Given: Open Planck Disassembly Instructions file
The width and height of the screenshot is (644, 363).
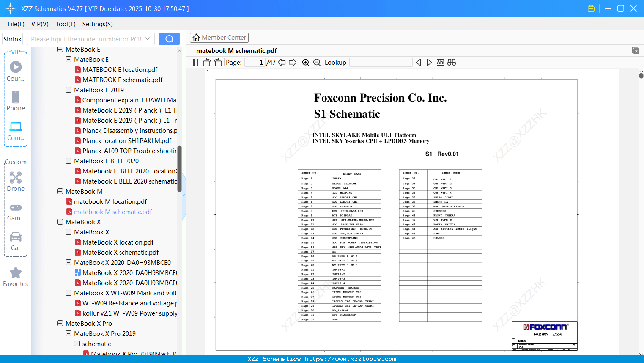Looking at the screenshot, I should click(x=126, y=131).
